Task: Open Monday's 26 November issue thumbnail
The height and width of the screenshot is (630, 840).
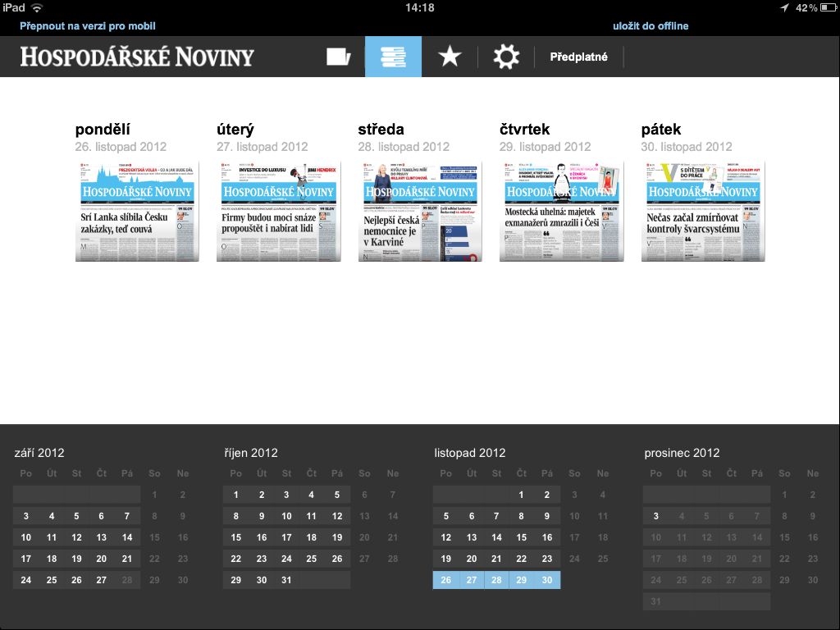Action: coord(137,211)
